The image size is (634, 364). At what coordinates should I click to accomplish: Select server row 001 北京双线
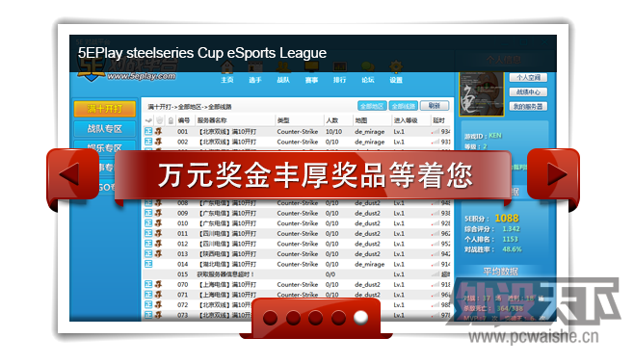tap(297, 132)
